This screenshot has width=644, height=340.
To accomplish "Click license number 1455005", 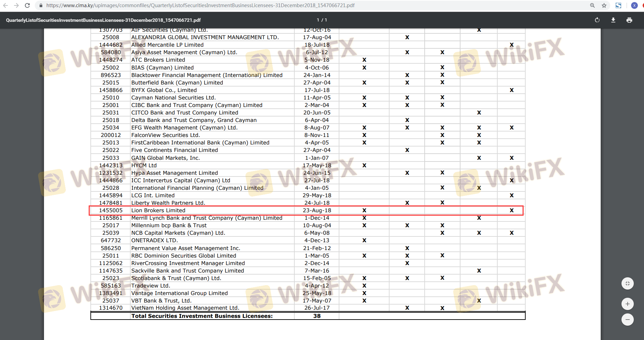I will [111, 211].
